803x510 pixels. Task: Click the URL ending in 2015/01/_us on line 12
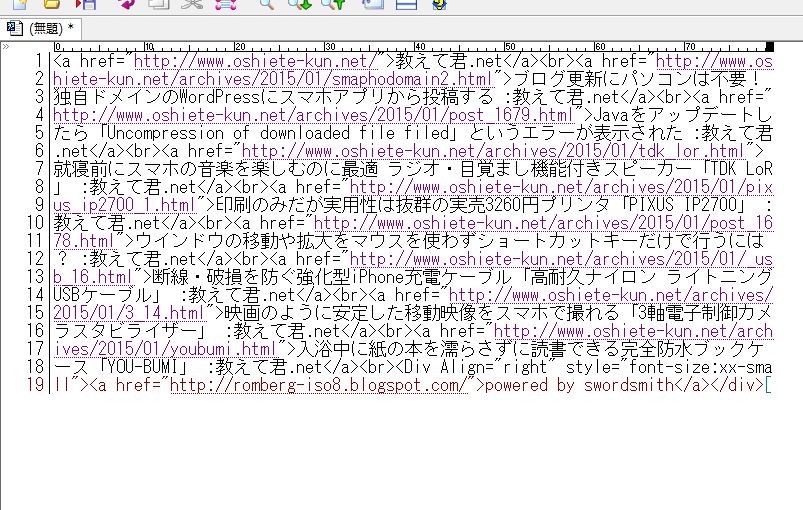point(561,259)
